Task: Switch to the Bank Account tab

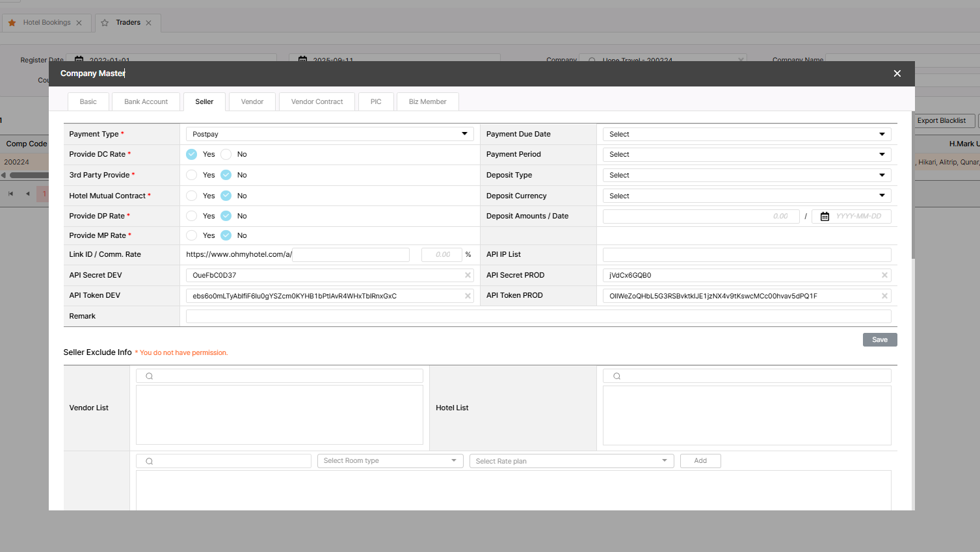Action: (146, 102)
